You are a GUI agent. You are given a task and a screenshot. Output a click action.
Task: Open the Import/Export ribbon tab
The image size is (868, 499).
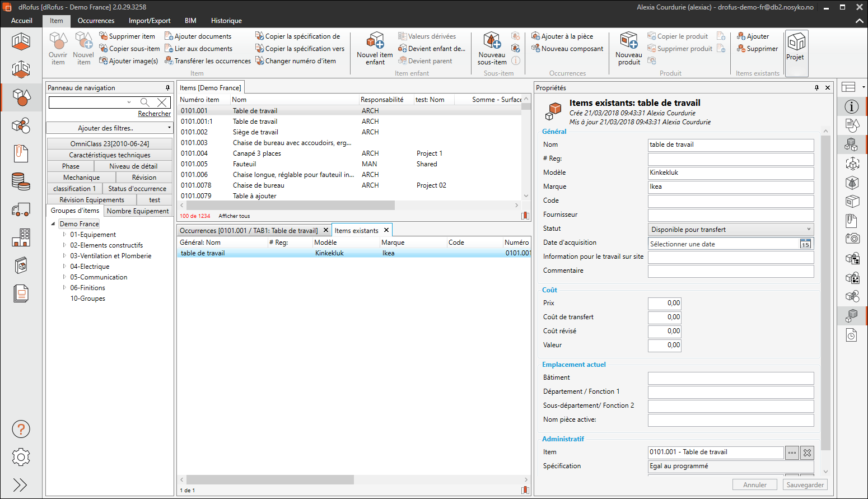(x=150, y=21)
